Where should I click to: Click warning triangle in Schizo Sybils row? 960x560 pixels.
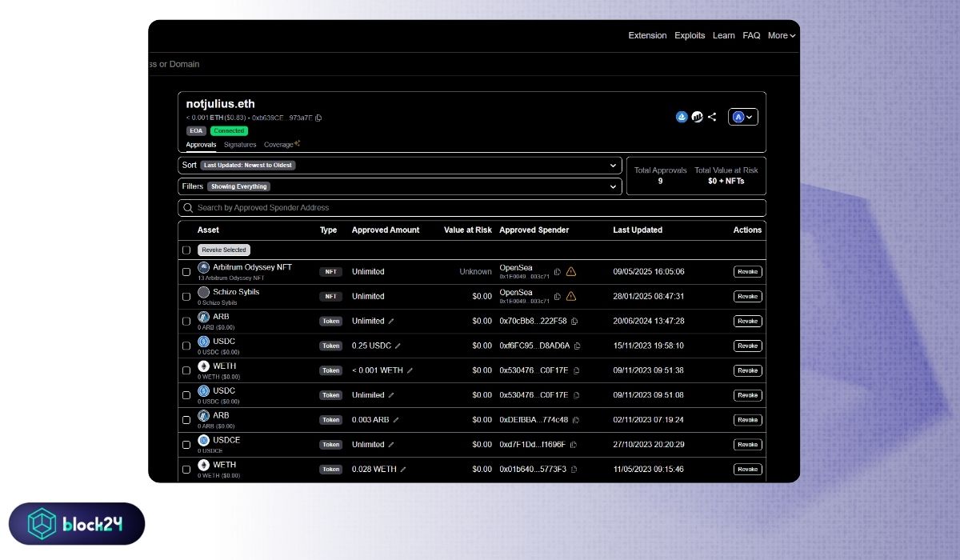(570, 297)
